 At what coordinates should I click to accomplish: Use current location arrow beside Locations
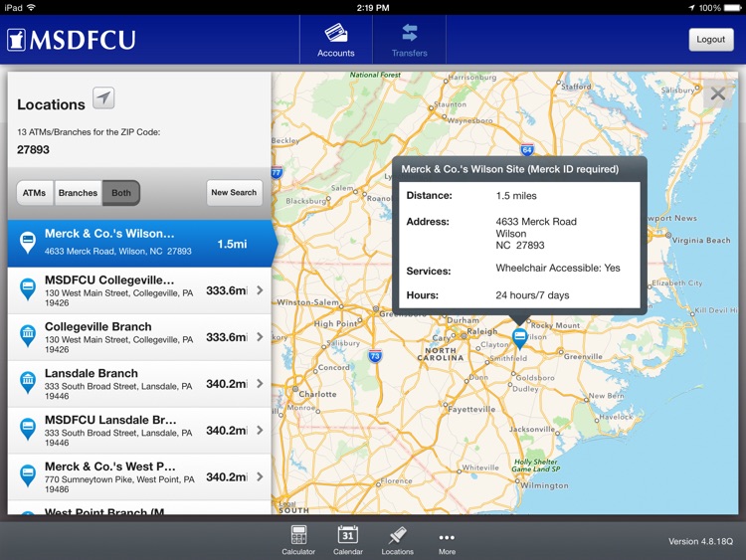click(x=103, y=98)
